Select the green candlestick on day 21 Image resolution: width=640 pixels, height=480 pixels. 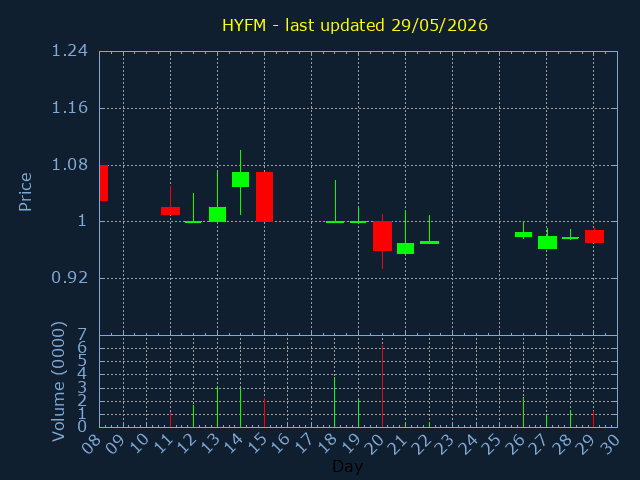tap(405, 248)
